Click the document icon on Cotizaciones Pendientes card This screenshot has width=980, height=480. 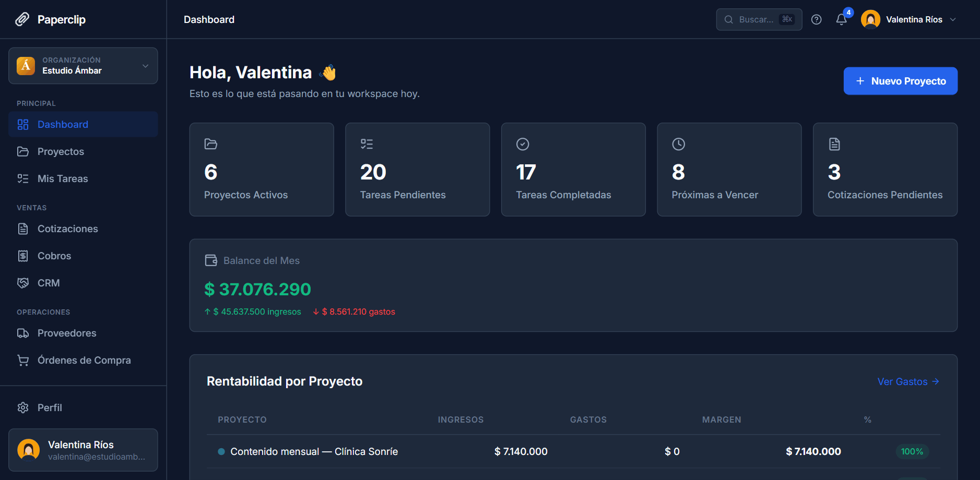(x=834, y=144)
